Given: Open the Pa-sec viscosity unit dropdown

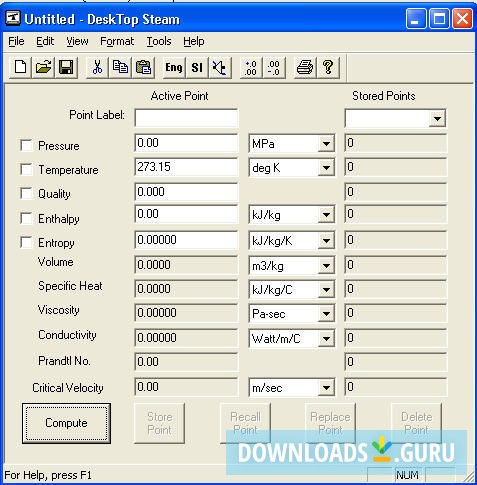Looking at the screenshot, I should pyautogui.click(x=326, y=314).
